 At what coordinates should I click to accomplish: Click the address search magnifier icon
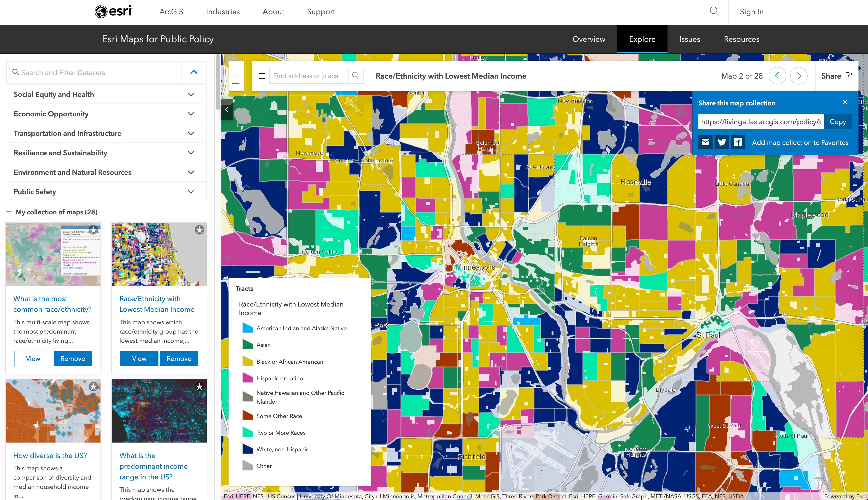pyautogui.click(x=356, y=75)
